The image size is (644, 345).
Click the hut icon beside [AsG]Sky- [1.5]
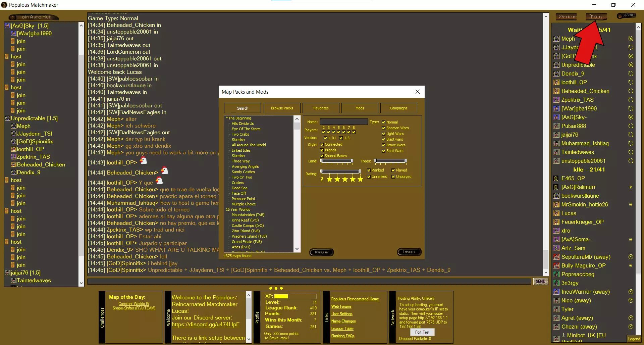tap(8, 26)
